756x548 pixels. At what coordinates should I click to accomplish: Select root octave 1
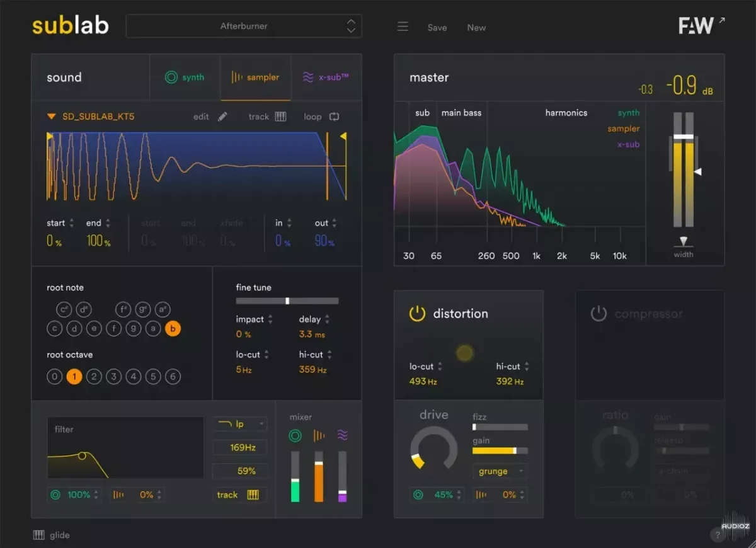[74, 377]
